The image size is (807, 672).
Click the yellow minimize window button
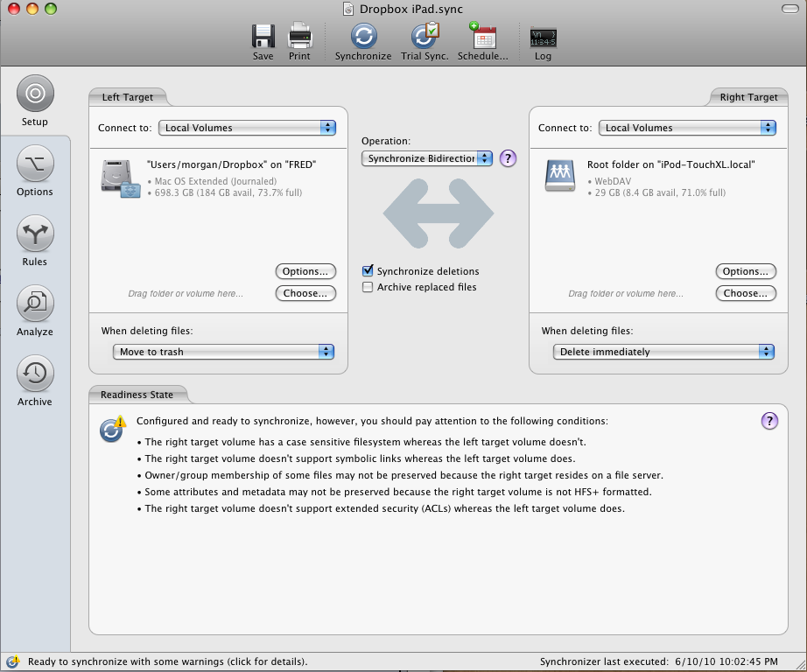(x=32, y=9)
